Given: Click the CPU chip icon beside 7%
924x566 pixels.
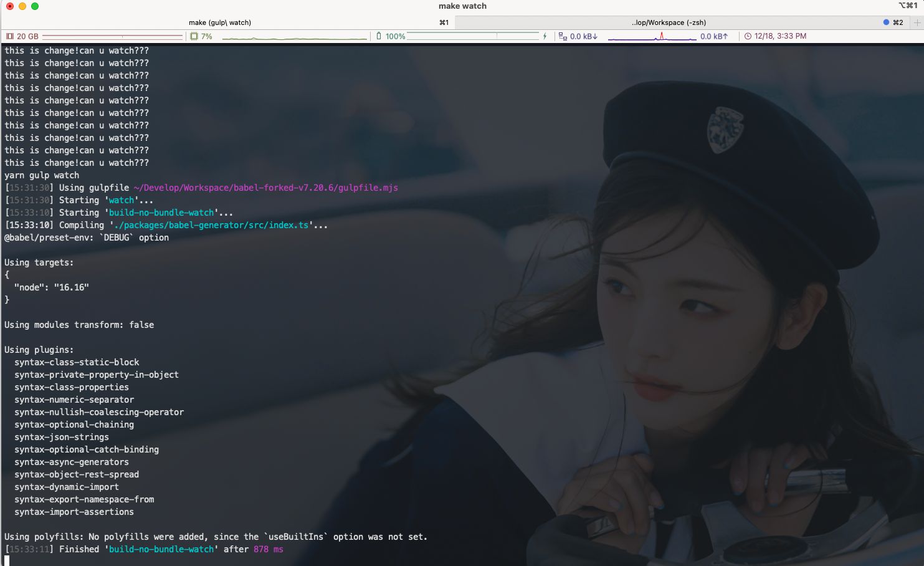Looking at the screenshot, I should point(194,36).
